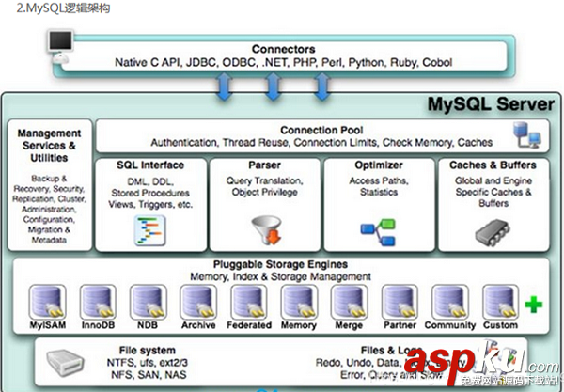
Task: Click 'NTFS, ufs, ext2/3' text
Action: (x=148, y=363)
